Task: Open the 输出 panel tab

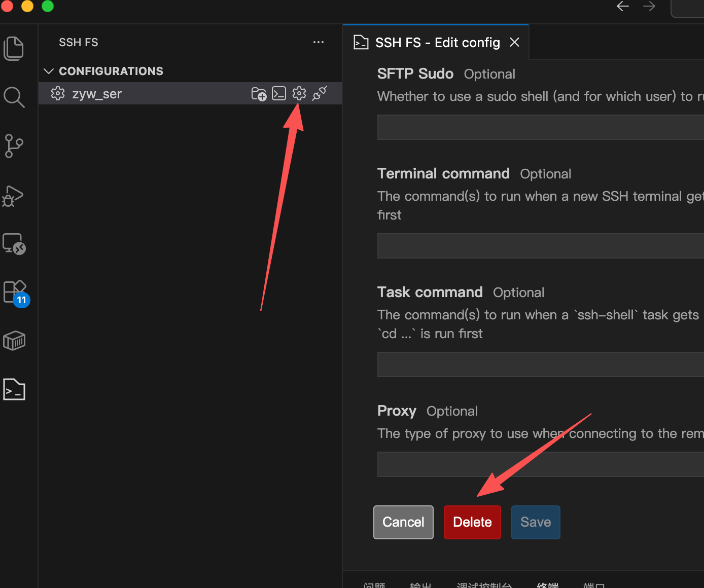Action: tap(420, 585)
